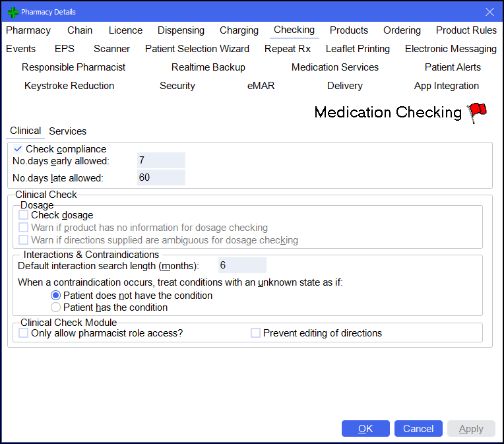Open the eMAR tab
The image size is (504, 444).
[261, 86]
